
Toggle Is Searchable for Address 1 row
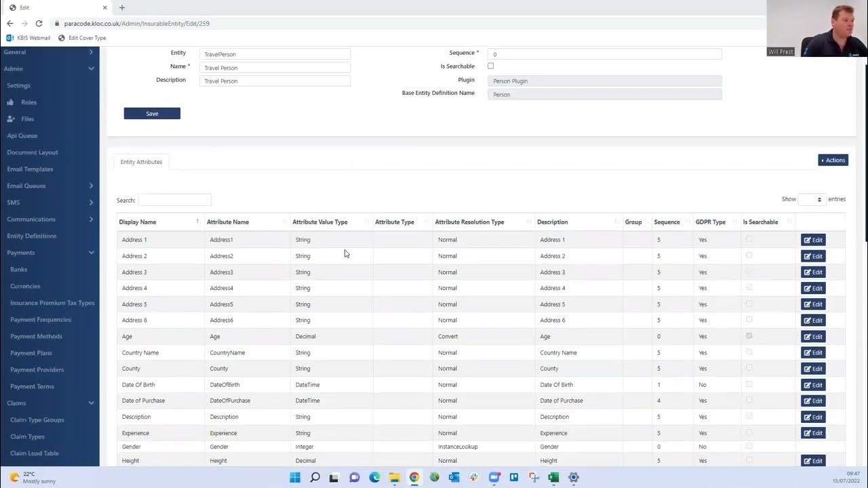click(x=749, y=239)
